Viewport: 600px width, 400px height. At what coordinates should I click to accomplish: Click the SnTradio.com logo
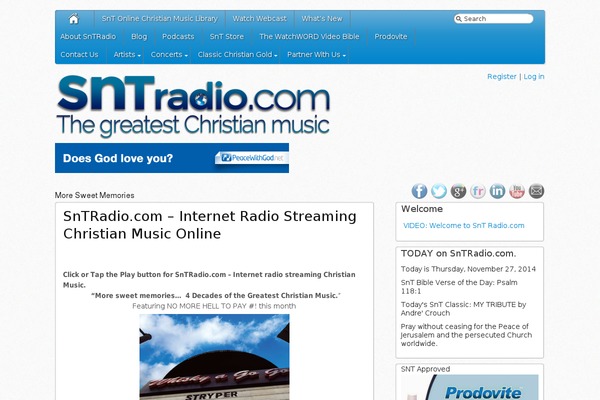(193, 106)
